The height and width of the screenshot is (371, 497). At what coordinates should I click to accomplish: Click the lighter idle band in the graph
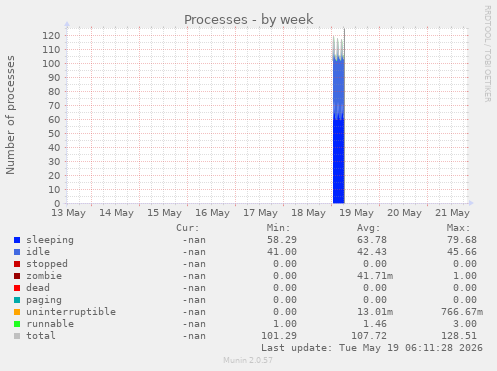coord(339,85)
